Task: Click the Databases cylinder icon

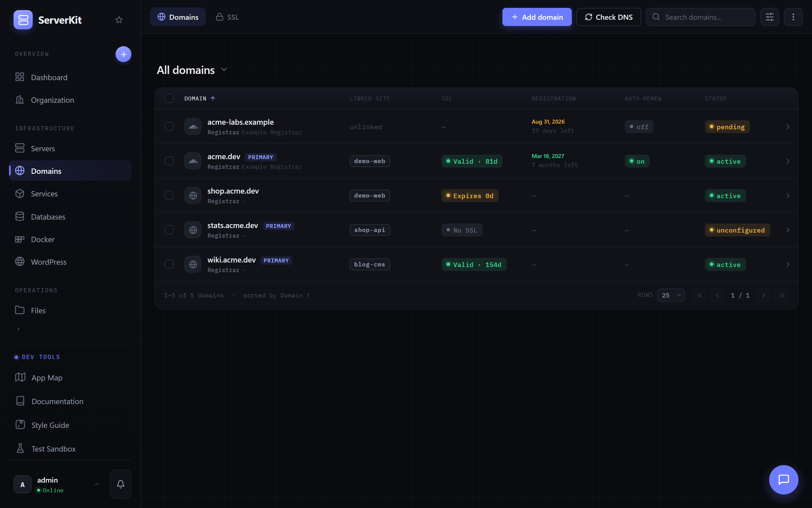Action: click(x=20, y=216)
